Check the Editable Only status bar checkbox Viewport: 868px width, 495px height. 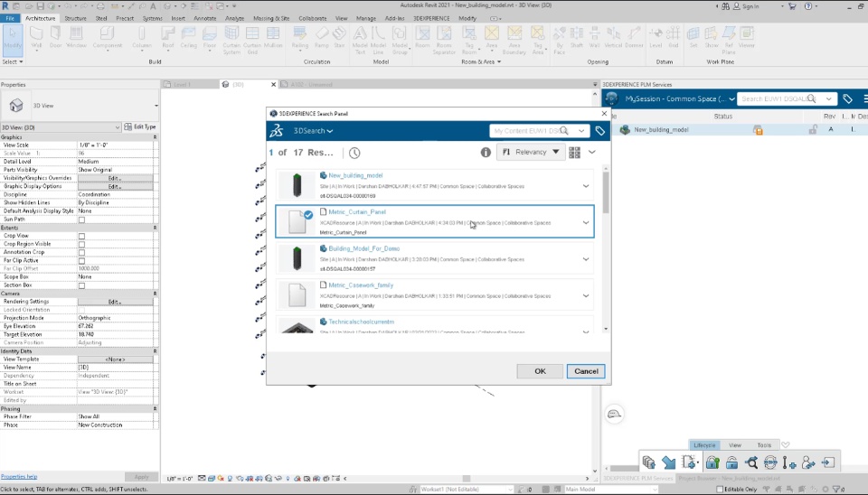720,489
